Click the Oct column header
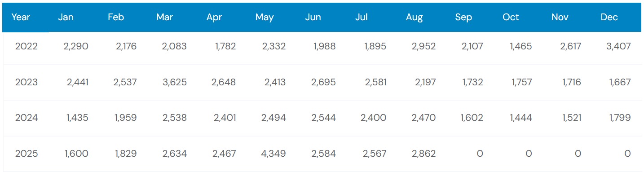This screenshot has width=644, height=172. [511, 17]
